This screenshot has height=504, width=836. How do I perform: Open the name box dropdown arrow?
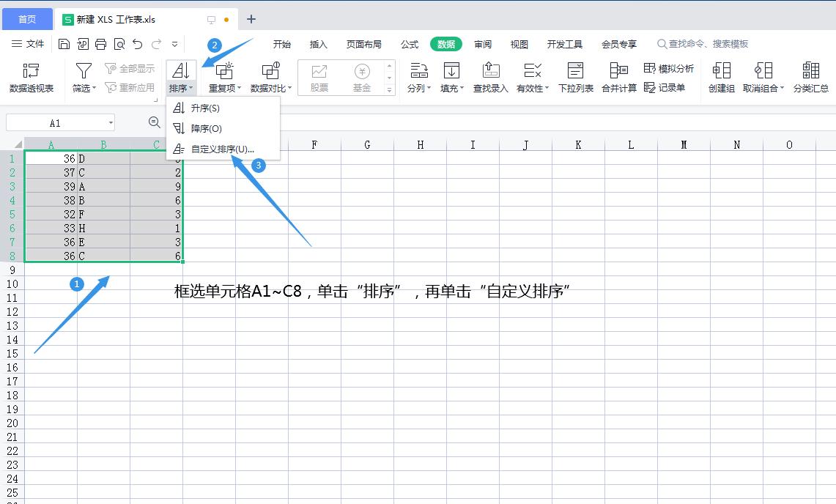pos(112,122)
